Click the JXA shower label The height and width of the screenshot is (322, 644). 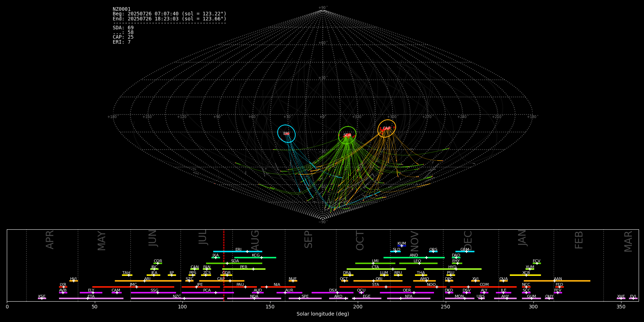click(215, 255)
